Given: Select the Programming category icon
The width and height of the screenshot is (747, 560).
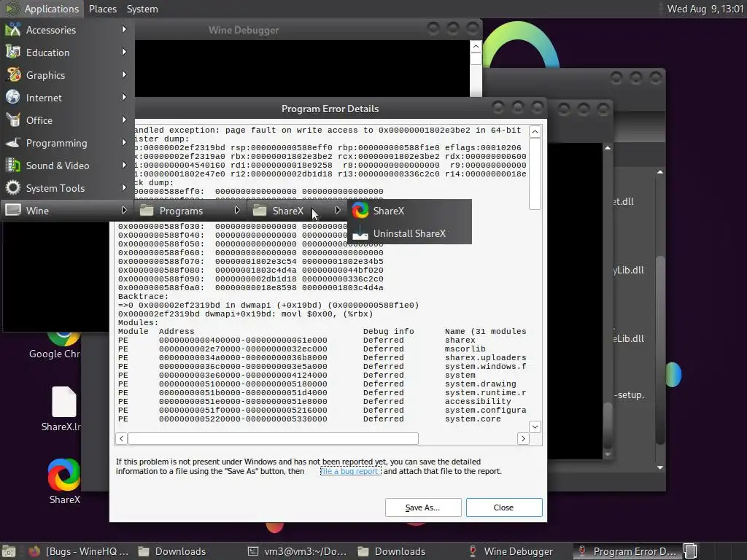Looking at the screenshot, I should coord(13,143).
